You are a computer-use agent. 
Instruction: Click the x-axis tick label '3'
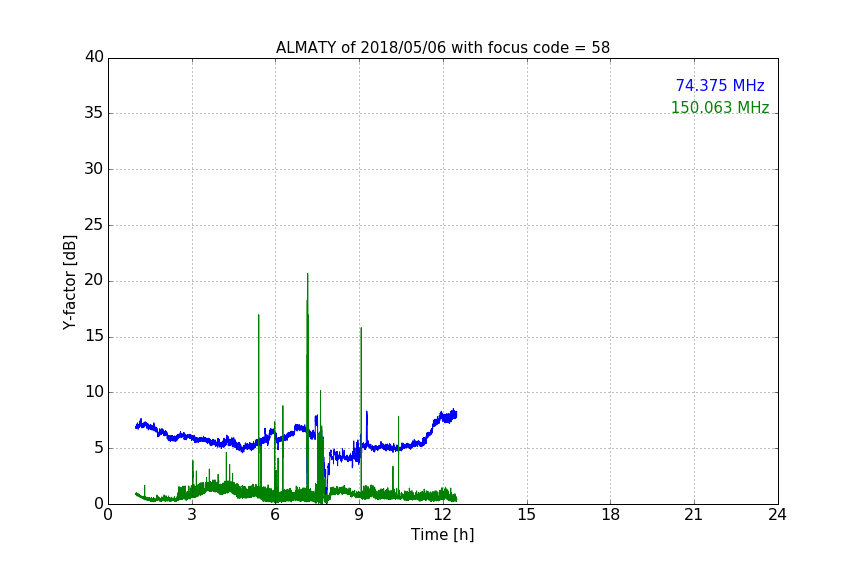[x=192, y=515]
